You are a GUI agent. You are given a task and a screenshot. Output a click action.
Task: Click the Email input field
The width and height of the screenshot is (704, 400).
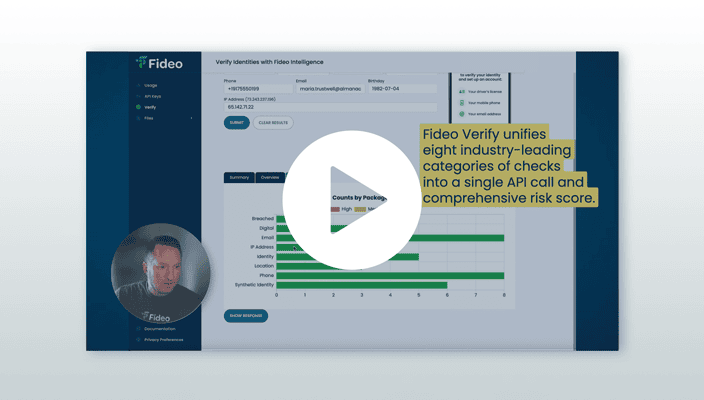[330, 89]
